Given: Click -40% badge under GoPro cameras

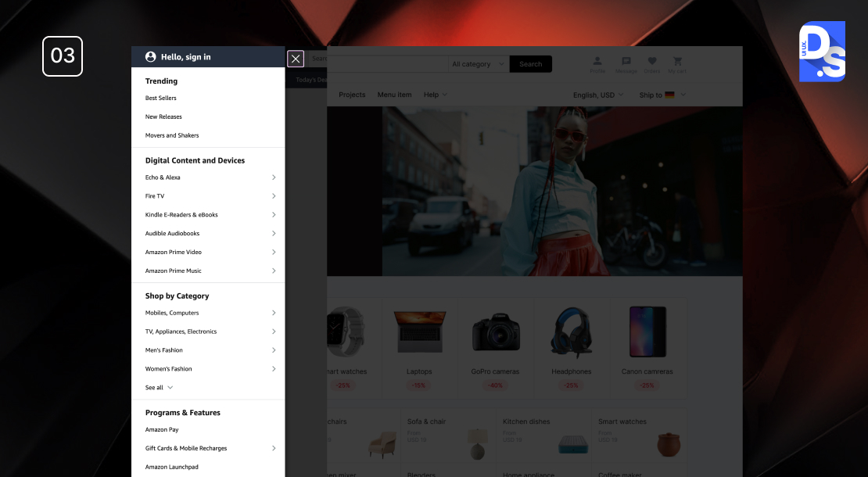Looking at the screenshot, I should (496, 386).
